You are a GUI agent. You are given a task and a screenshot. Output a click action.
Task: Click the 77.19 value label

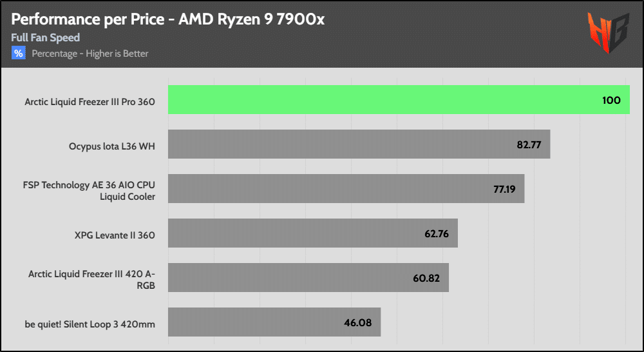coord(503,189)
